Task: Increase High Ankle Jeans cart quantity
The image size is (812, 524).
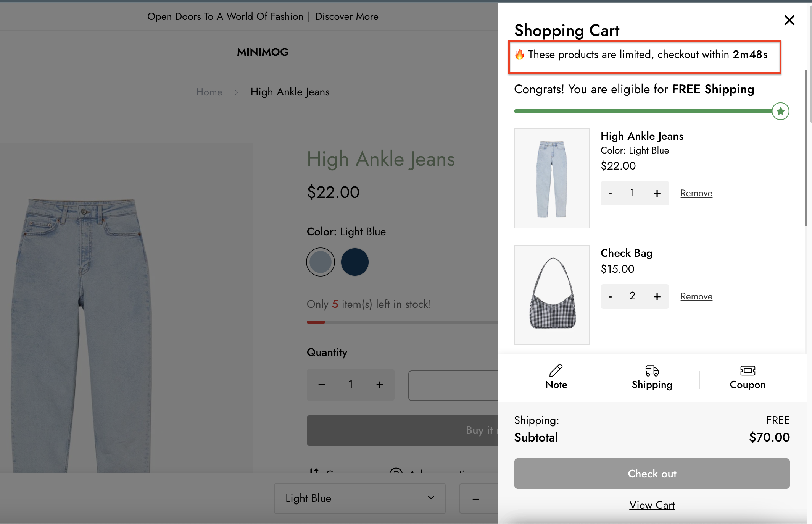Action: 657,194
